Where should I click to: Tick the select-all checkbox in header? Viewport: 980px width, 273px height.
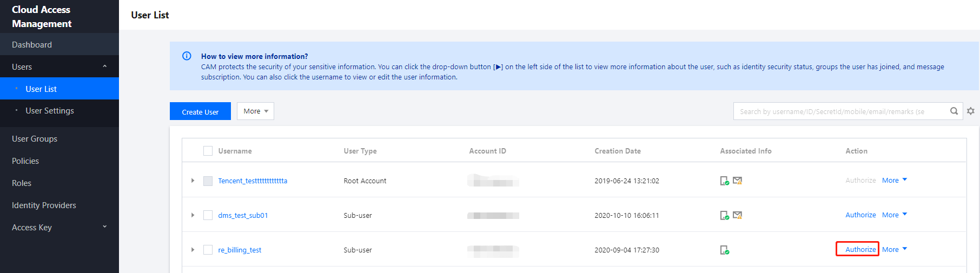click(208, 151)
